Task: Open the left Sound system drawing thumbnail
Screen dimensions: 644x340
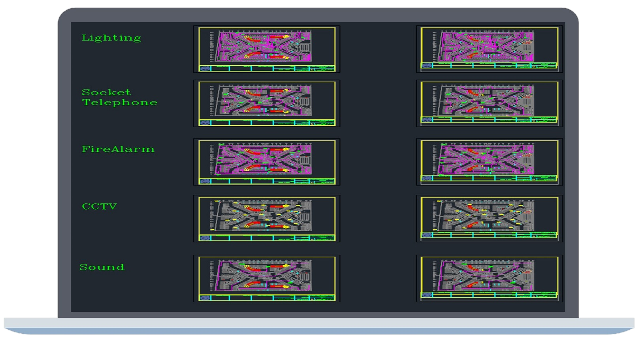Action: point(267,278)
